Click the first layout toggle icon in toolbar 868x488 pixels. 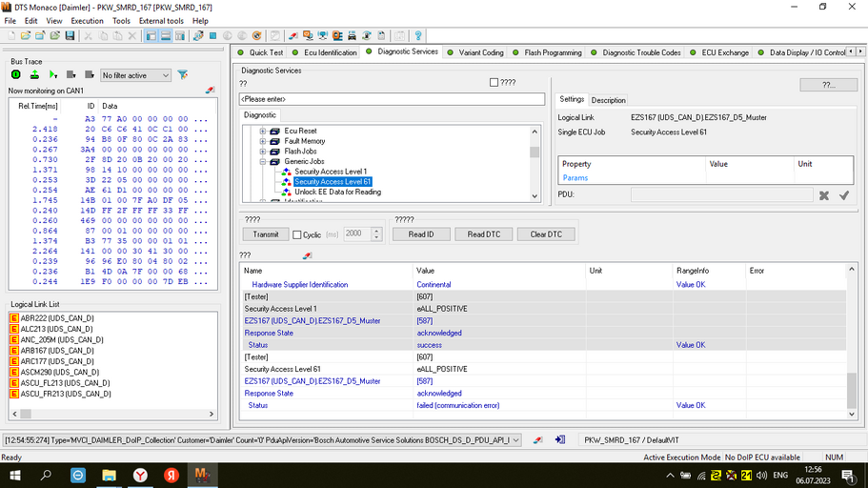pos(151,36)
